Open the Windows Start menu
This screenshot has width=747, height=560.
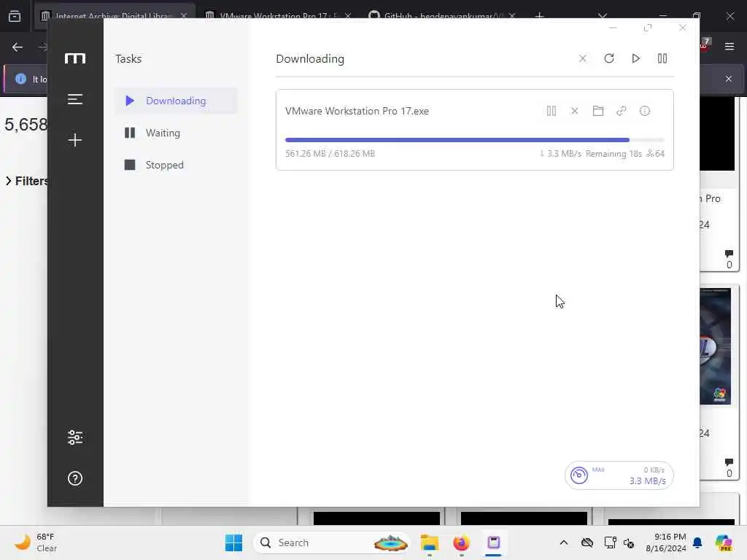click(233, 542)
